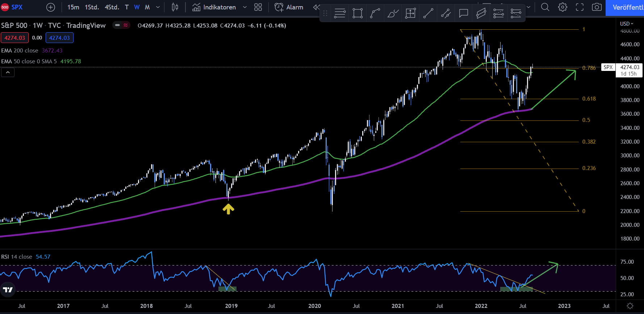Image resolution: width=644 pixels, height=314 pixels.
Task: Click the 0.382 Fibonacci level label
Action: [x=589, y=142]
